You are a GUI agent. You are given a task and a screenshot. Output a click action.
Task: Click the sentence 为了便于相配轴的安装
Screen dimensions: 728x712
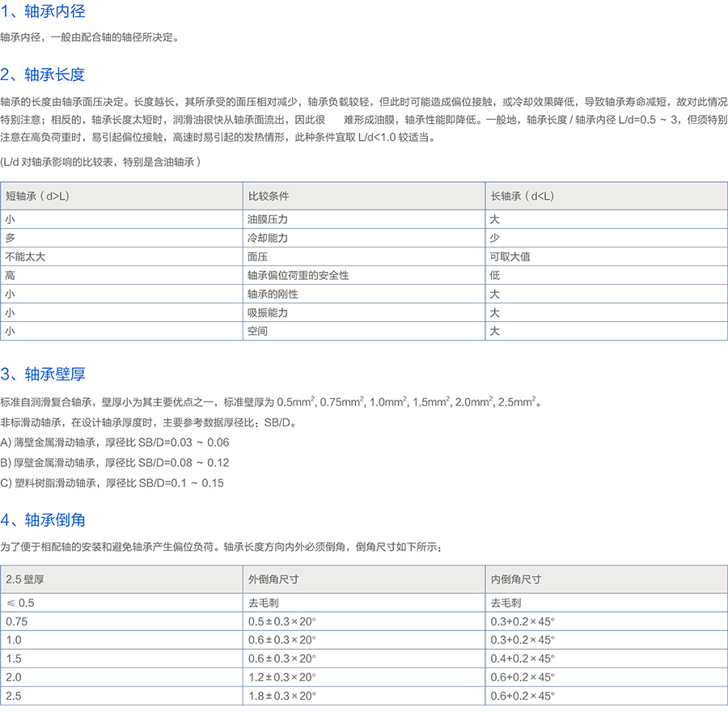tap(221, 547)
